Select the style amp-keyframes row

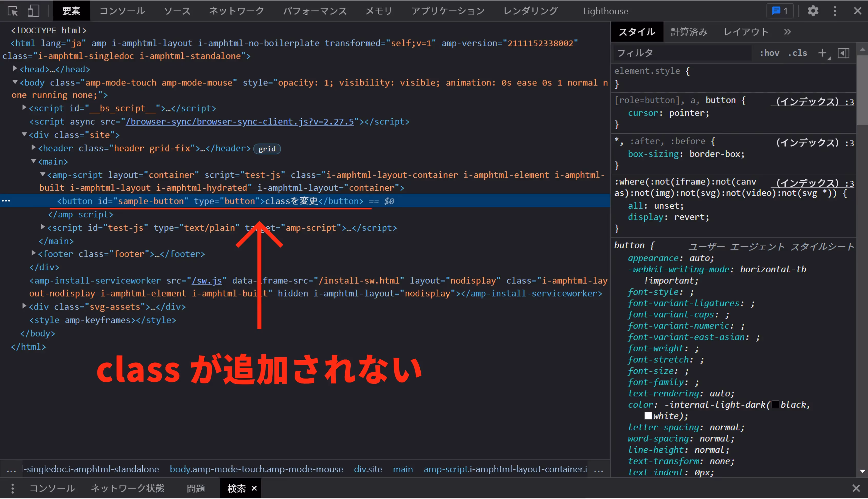coord(102,320)
